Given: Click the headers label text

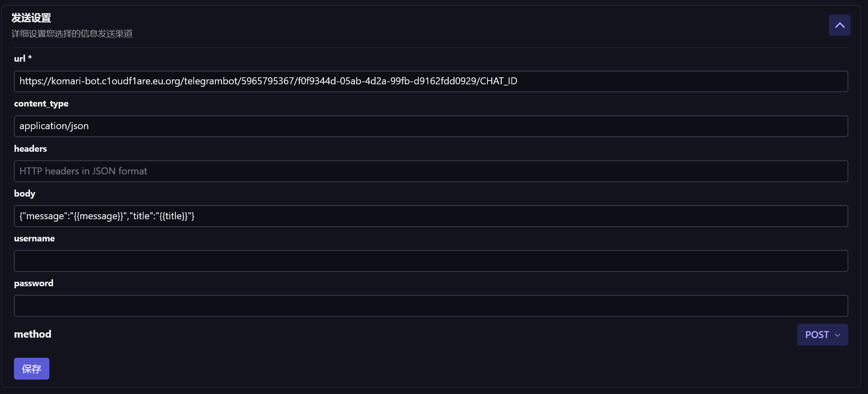Looking at the screenshot, I should tap(30, 148).
